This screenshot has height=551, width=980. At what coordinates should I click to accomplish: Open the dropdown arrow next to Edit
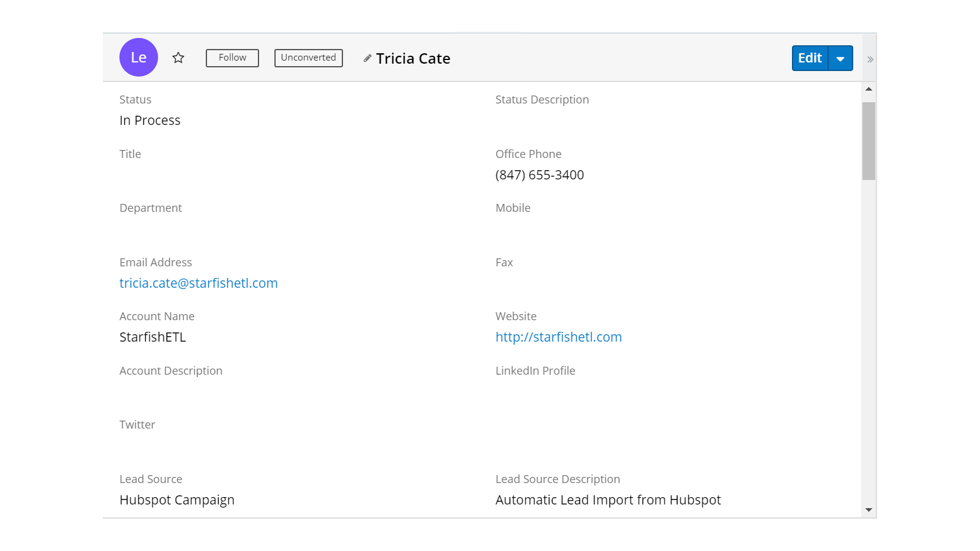(x=840, y=59)
